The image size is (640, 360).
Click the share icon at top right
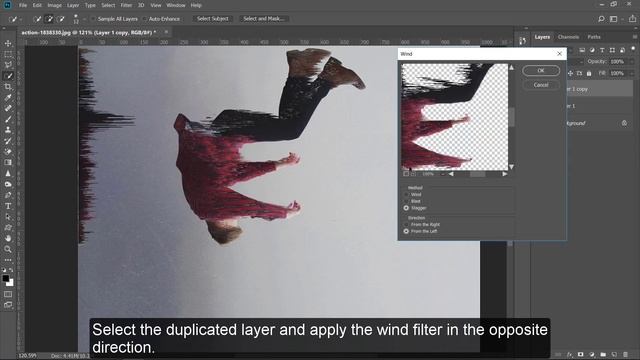pyautogui.click(x=632, y=19)
